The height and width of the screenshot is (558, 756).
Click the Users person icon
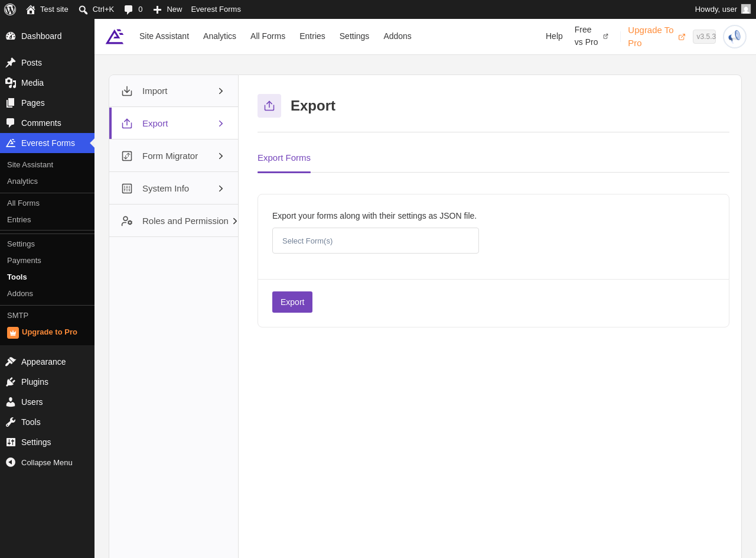[x=11, y=402]
